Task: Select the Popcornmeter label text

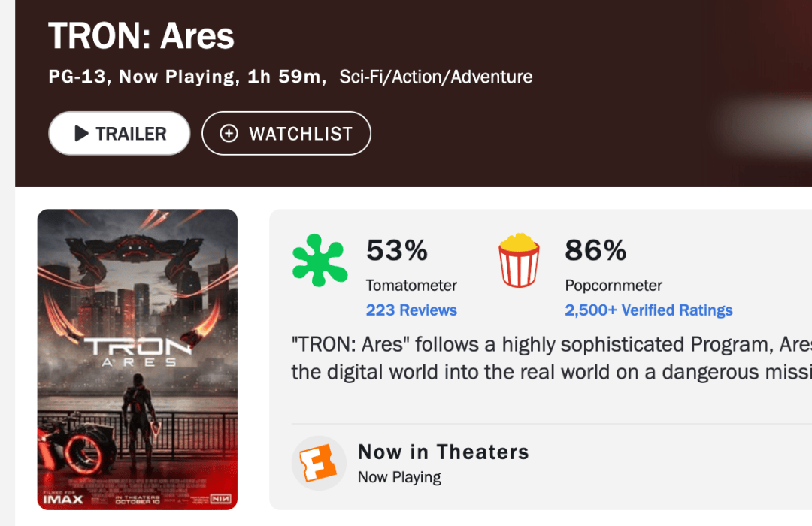Action: coord(614,286)
